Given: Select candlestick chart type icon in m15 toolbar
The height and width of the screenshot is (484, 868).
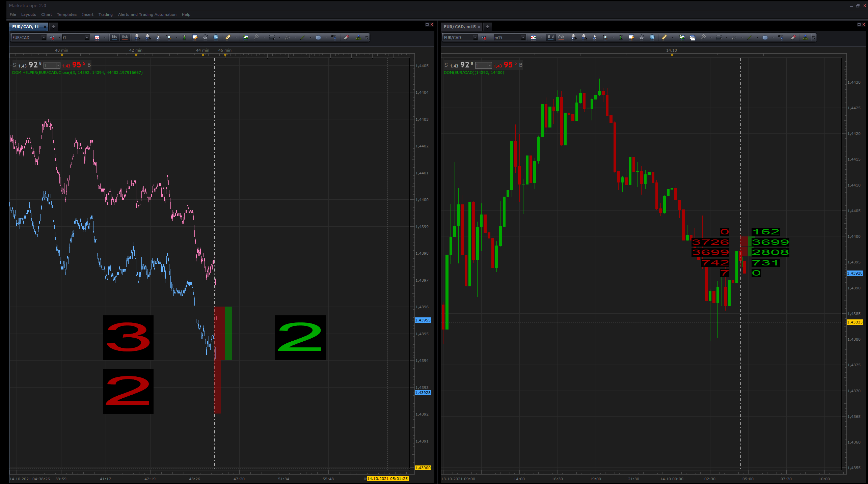Looking at the screenshot, I should [x=534, y=37].
